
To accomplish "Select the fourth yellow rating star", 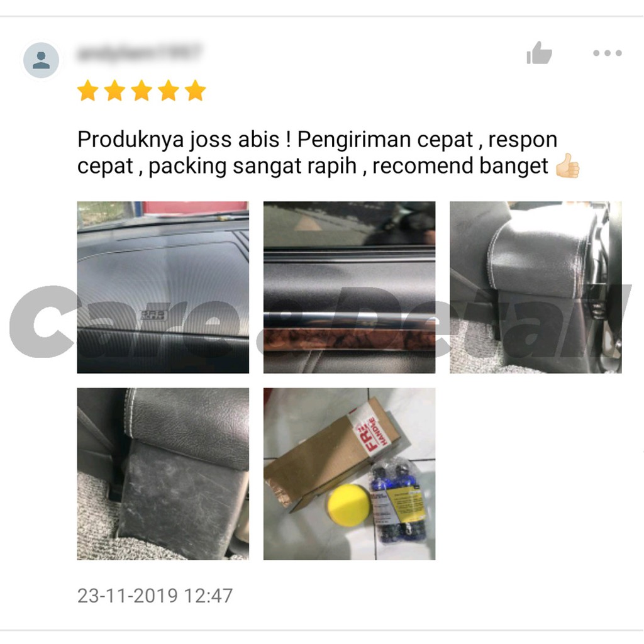I will [x=169, y=91].
